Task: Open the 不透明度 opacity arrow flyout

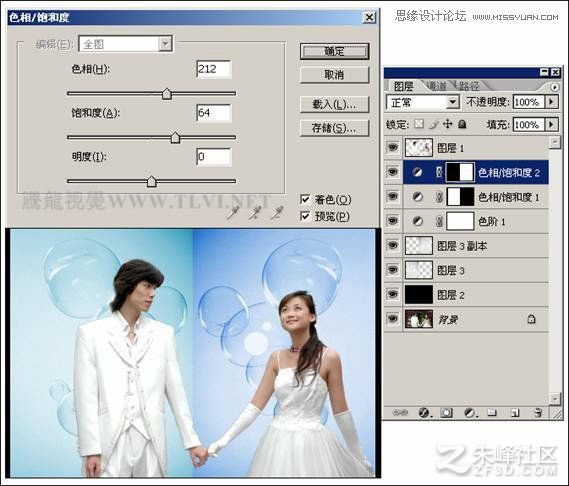Action: click(552, 102)
